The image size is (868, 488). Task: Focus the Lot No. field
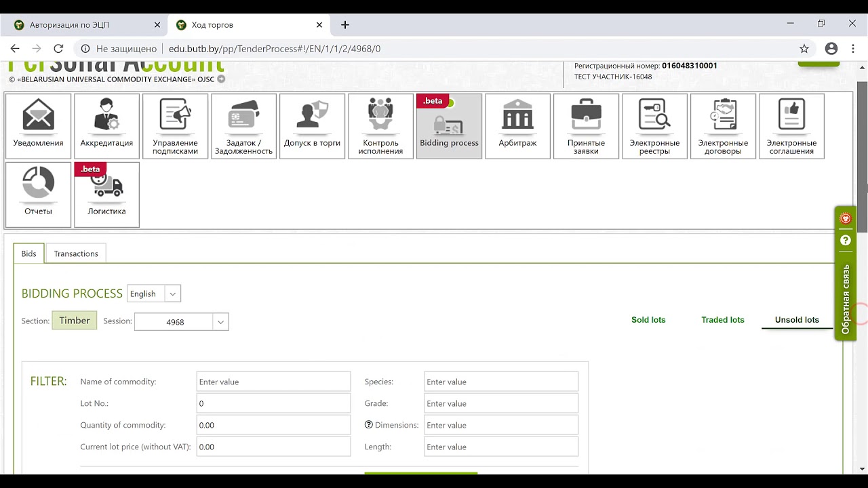pyautogui.click(x=273, y=403)
